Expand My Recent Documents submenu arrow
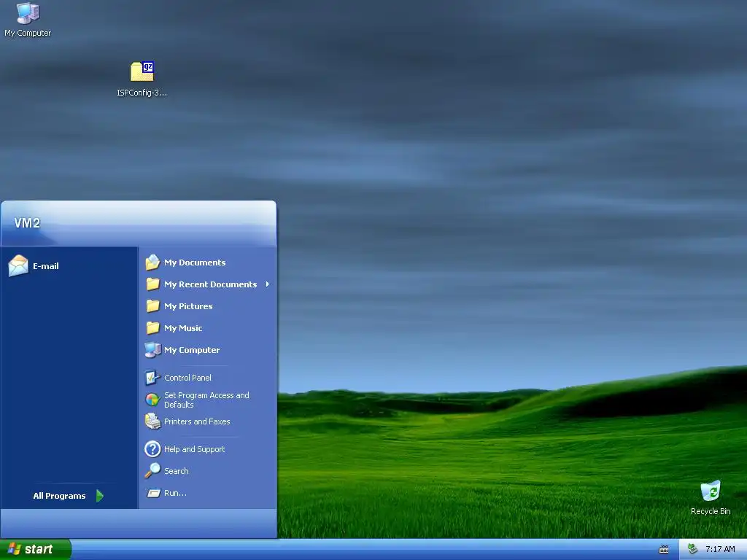Viewport: 747px width, 560px height. tap(268, 284)
